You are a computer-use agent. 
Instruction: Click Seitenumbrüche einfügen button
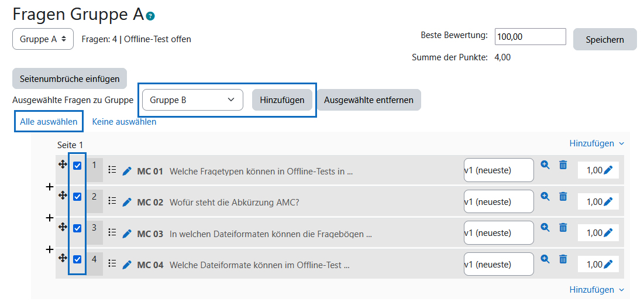(70, 78)
